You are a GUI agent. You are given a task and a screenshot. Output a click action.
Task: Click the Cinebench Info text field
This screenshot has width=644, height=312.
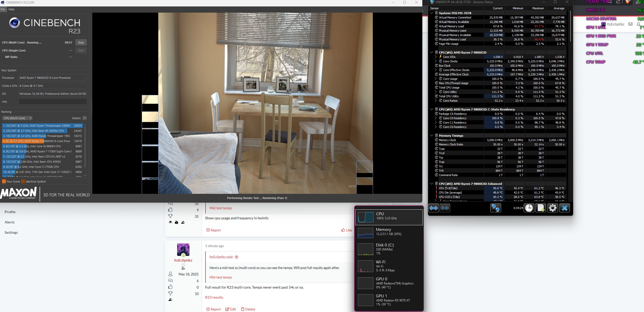click(53, 102)
